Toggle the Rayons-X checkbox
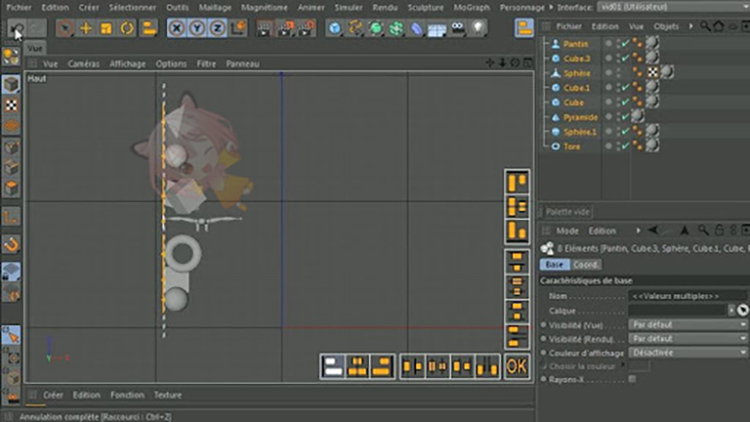This screenshot has height=422, width=750. click(632, 379)
